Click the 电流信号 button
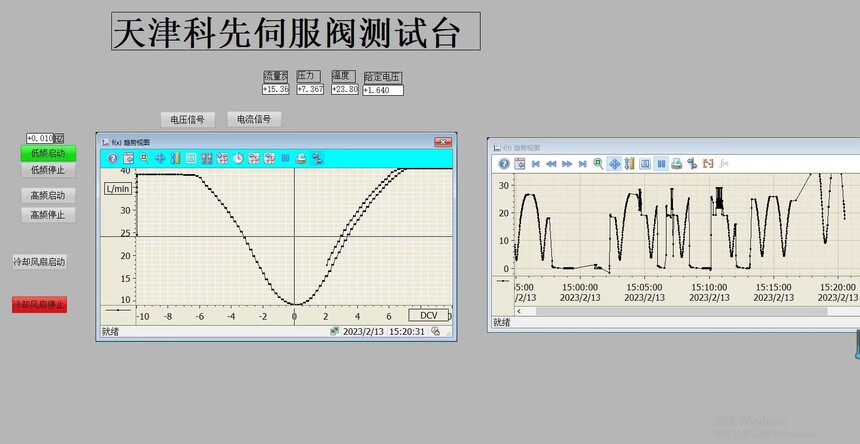860x444 pixels. (254, 119)
